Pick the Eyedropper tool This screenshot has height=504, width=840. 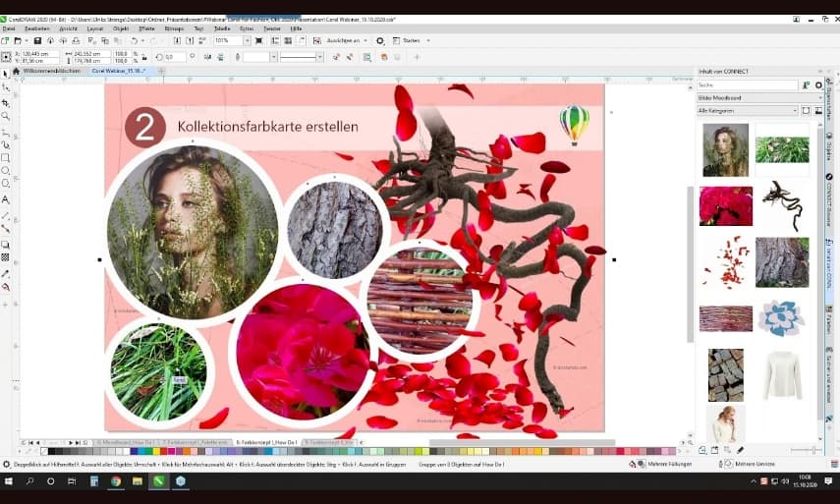click(x=6, y=273)
